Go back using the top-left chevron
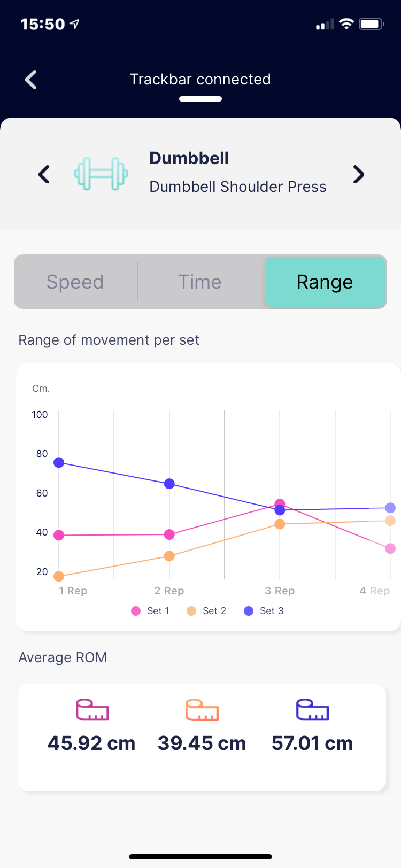 pyautogui.click(x=29, y=79)
